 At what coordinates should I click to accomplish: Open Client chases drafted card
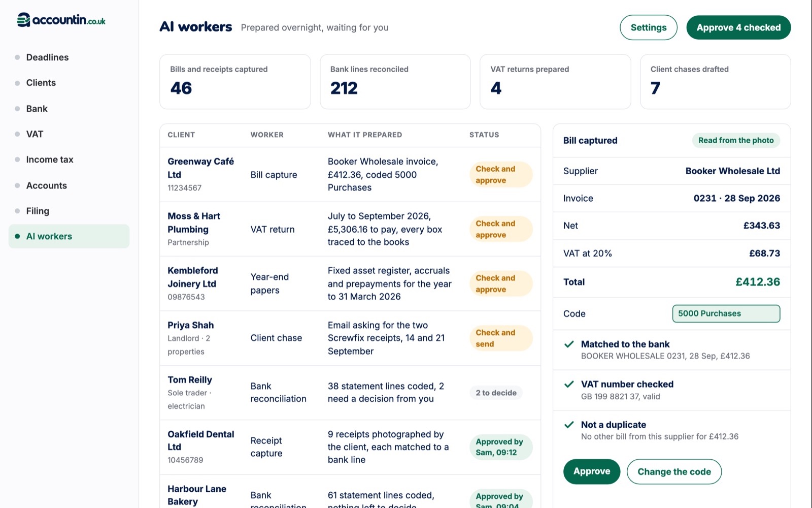[x=716, y=82]
